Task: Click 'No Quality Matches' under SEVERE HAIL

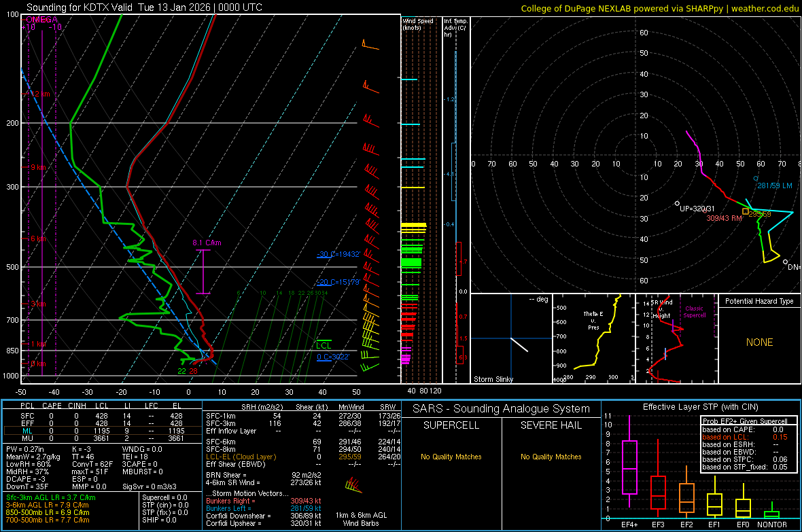Action: pyautogui.click(x=551, y=457)
